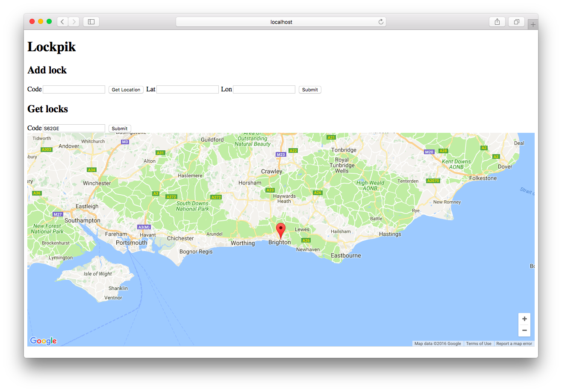Click the Get Location button

[x=126, y=90]
